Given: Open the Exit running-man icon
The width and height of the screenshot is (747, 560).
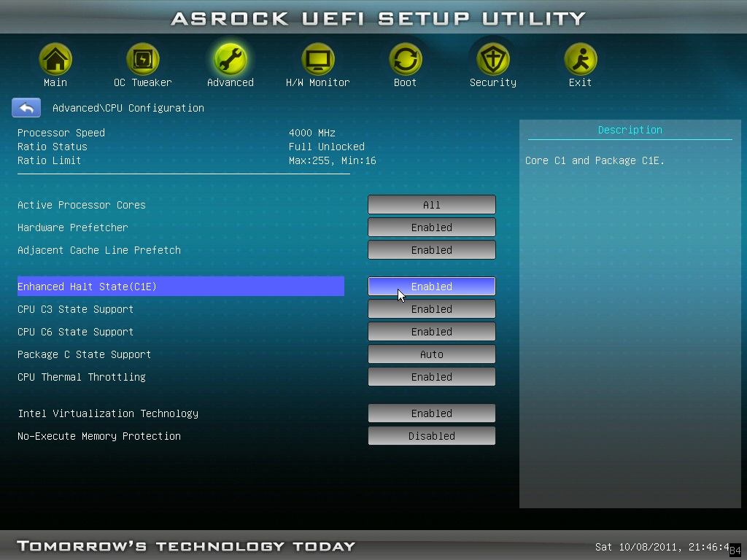Looking at the screenshot, I should point(580,59).
